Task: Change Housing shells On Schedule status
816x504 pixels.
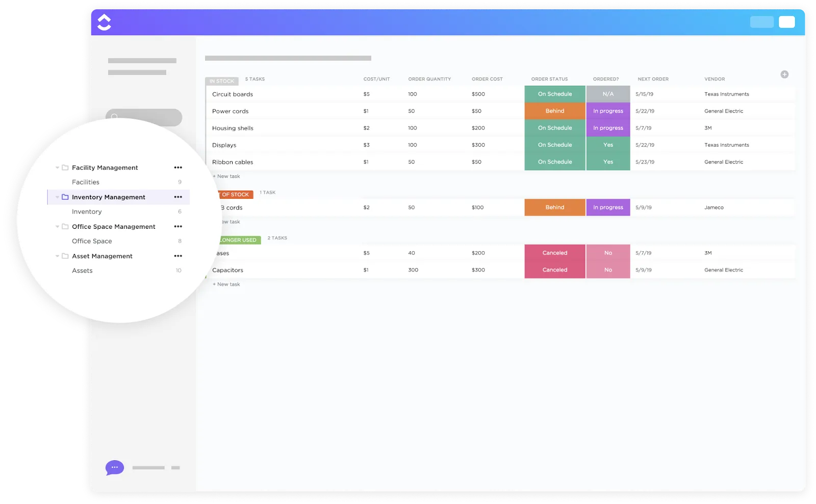Action: 555,128
